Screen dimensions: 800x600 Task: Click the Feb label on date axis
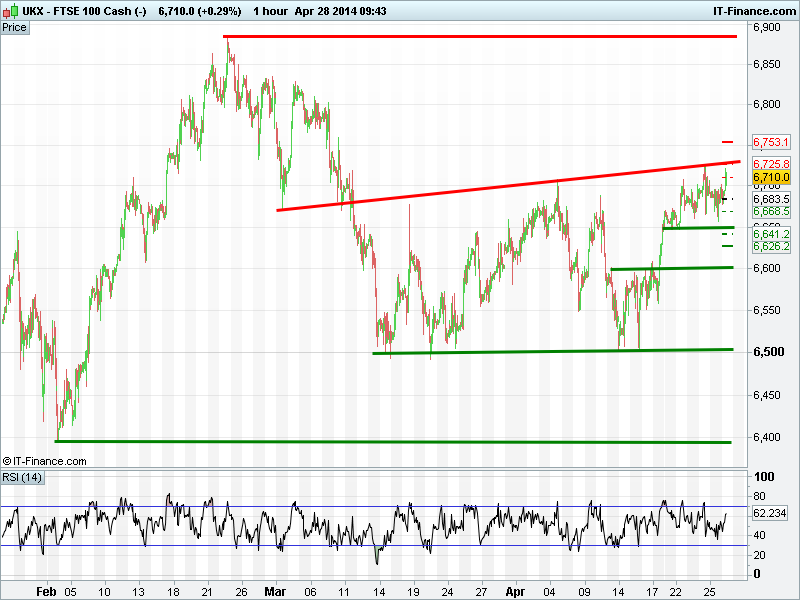pos(46,592)
